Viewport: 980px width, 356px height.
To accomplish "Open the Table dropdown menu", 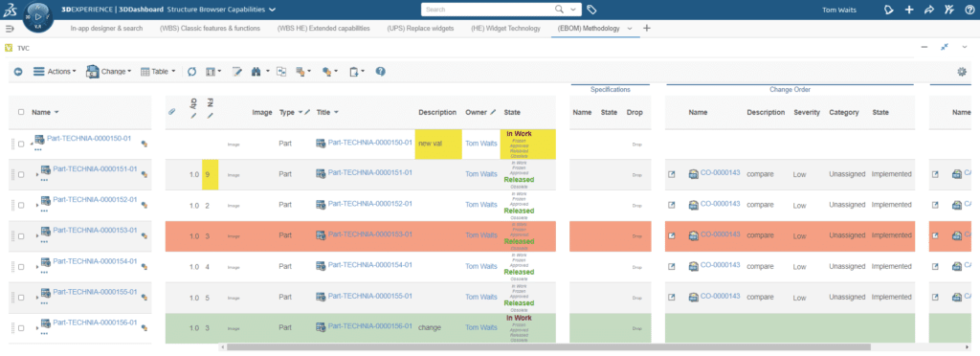I will 158,72.
